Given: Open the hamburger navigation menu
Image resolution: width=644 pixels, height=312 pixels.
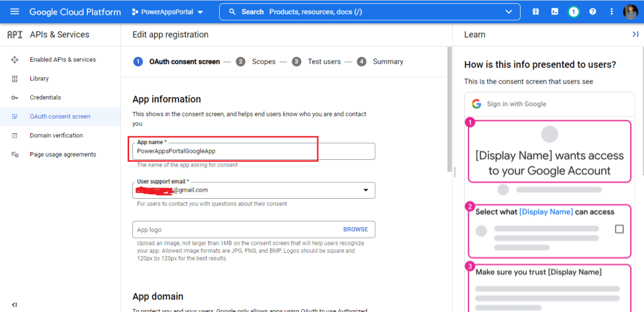Looking at the screenshot, I should pos(14,11).
